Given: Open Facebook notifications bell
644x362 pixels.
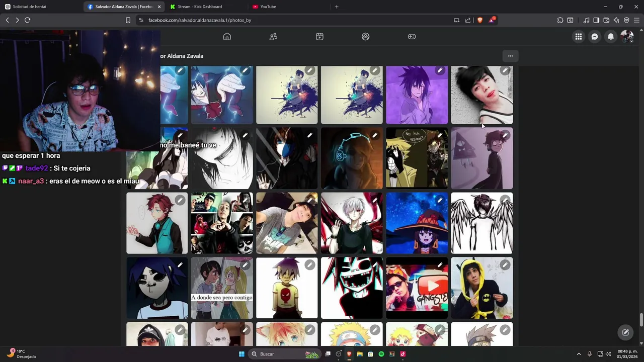Looking at the screenshot, I should pos(611,37).
